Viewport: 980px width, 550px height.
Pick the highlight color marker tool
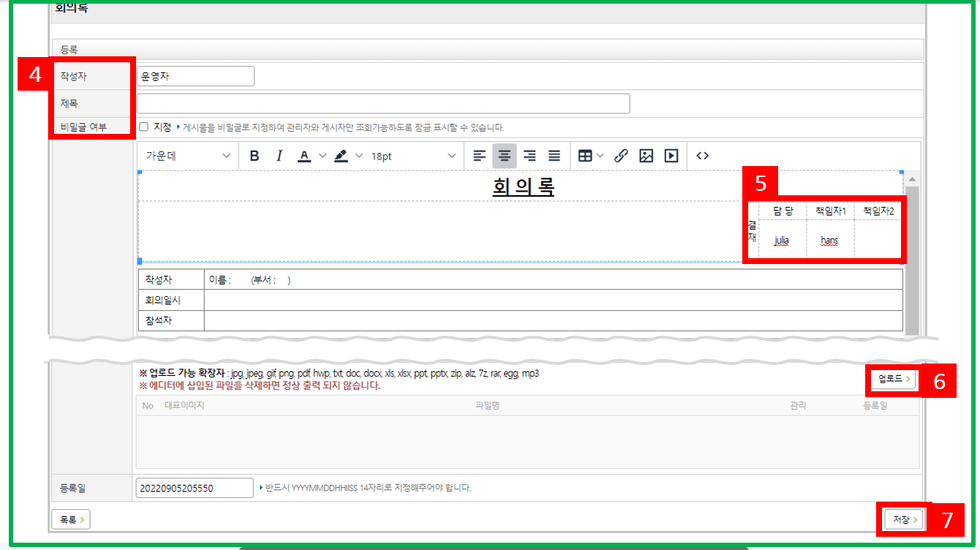(x=341, y=156)
